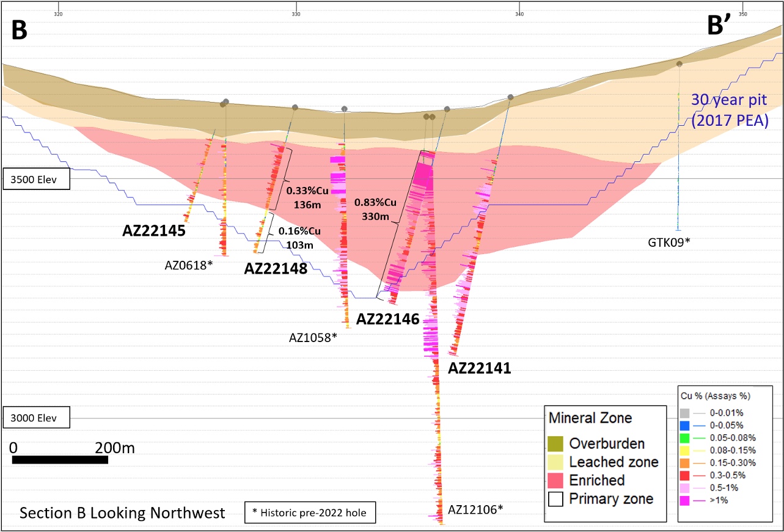Click the AZ1058 drill collar marker
Viewport: 784px width, 532px height.
pos(344,109)
